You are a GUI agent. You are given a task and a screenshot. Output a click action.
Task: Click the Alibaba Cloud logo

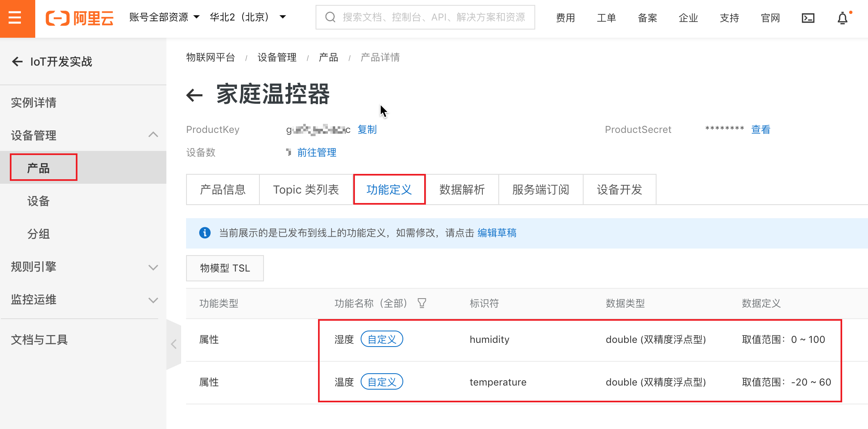[x=80, y=18]
